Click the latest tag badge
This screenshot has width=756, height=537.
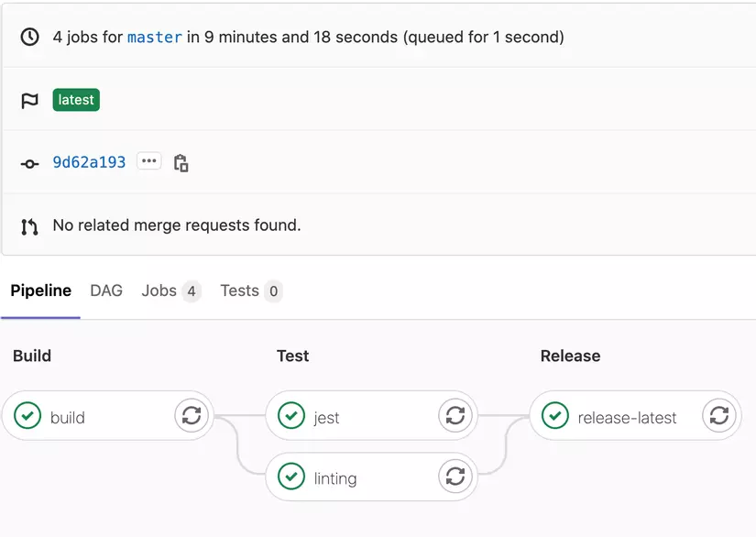(76, 100)
